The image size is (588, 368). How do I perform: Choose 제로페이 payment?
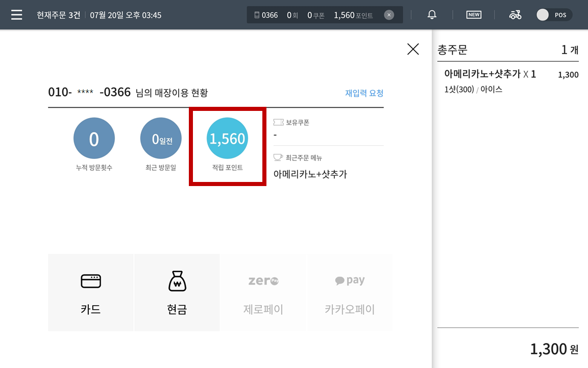(x=263, y=292)
